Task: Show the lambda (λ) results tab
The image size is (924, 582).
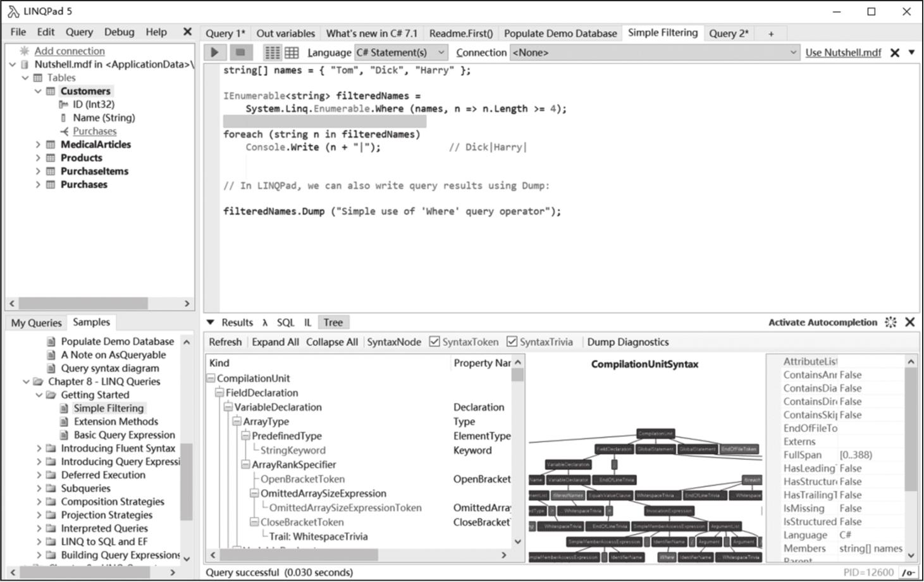Action: pos(265,323)
